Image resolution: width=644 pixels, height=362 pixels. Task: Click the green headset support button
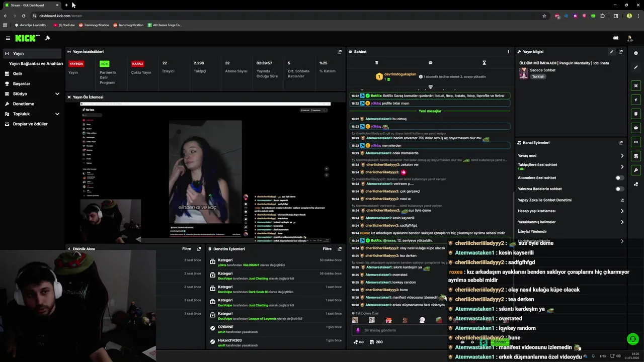pos(632,339)
